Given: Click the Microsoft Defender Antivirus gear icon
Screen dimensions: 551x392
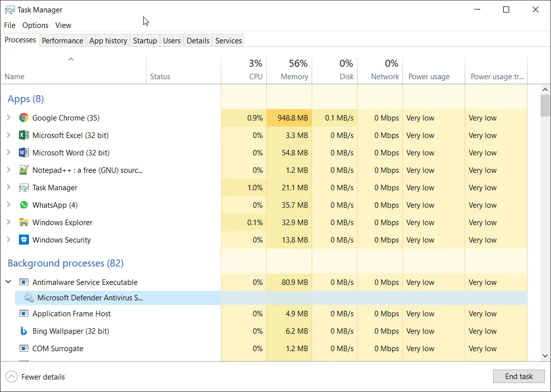Looking at the screenshot, I should (29, 297).
